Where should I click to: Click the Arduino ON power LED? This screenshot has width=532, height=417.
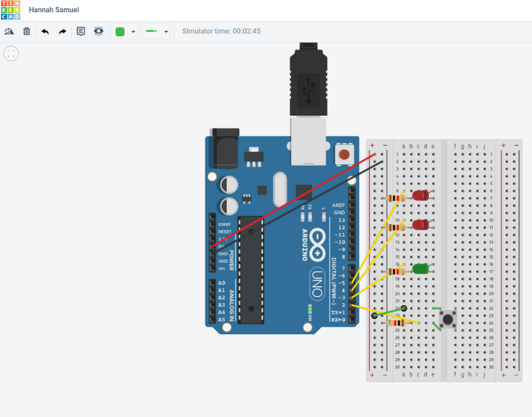pyautogui.click(x=310, y=309)
